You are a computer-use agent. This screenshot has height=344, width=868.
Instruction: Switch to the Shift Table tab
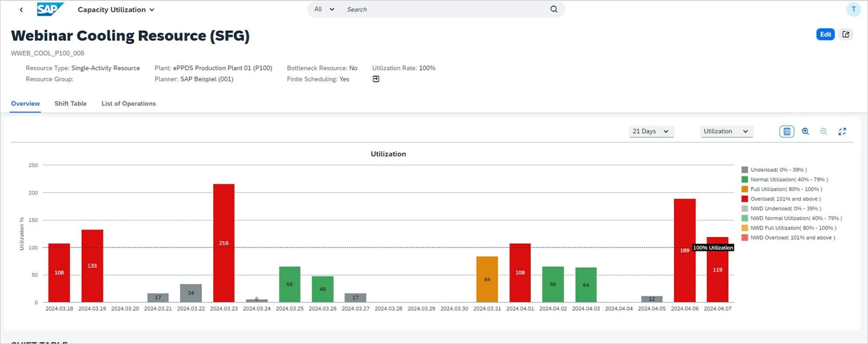pyautogui.click(x=71, y=104)
